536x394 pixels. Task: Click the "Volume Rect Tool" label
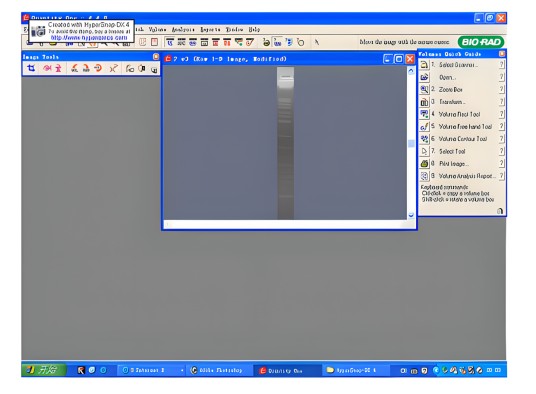pos(459,114)
